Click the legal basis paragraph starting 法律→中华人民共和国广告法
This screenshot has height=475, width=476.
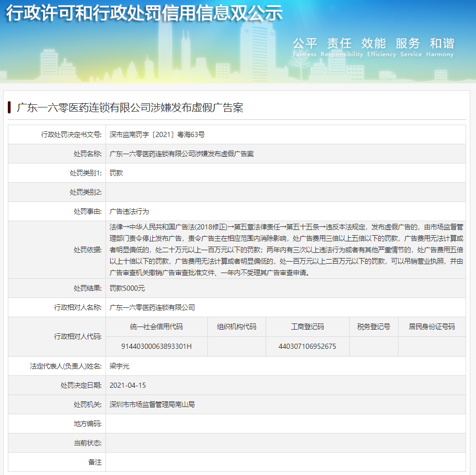(286, 250)
